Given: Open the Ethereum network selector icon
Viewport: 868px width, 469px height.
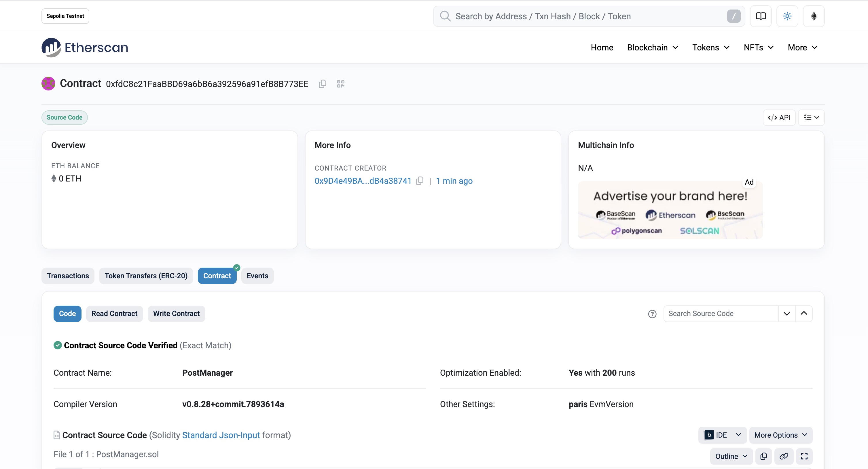Looking at the screenshot, I should tap(814, 16).
